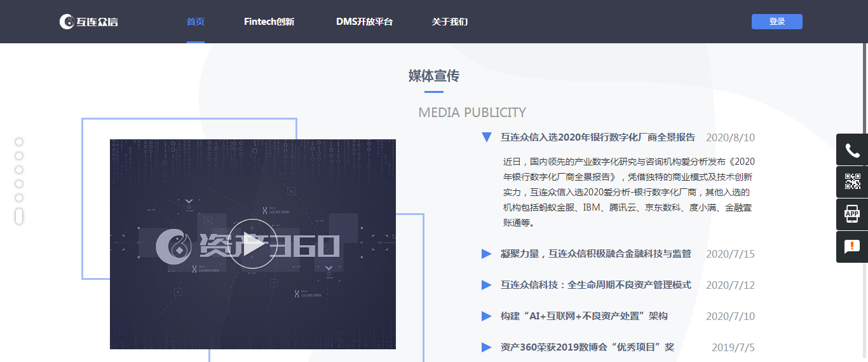Open the DMS开放平台 nav item
868x362 pixels.
point(365,22)
